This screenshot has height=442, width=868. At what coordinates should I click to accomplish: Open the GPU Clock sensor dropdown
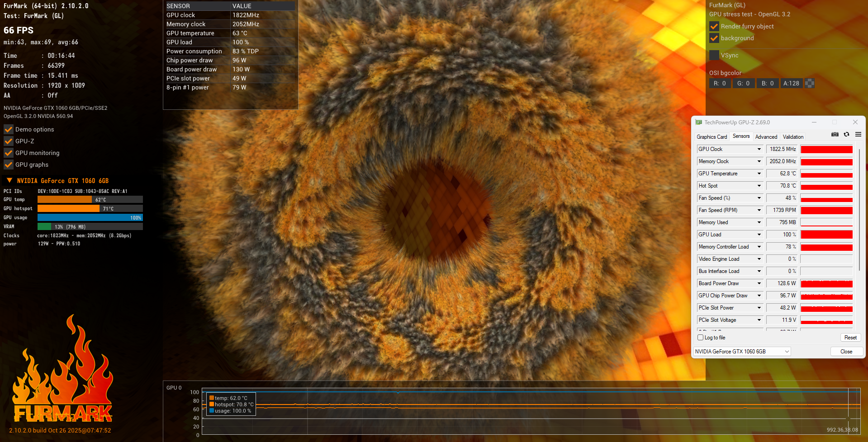(759, 149)
